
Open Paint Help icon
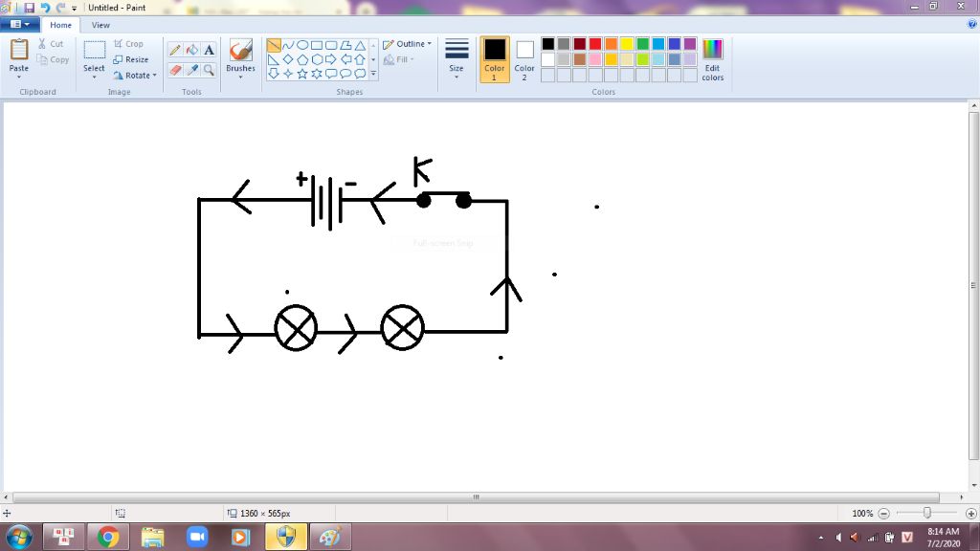[972, 24]
